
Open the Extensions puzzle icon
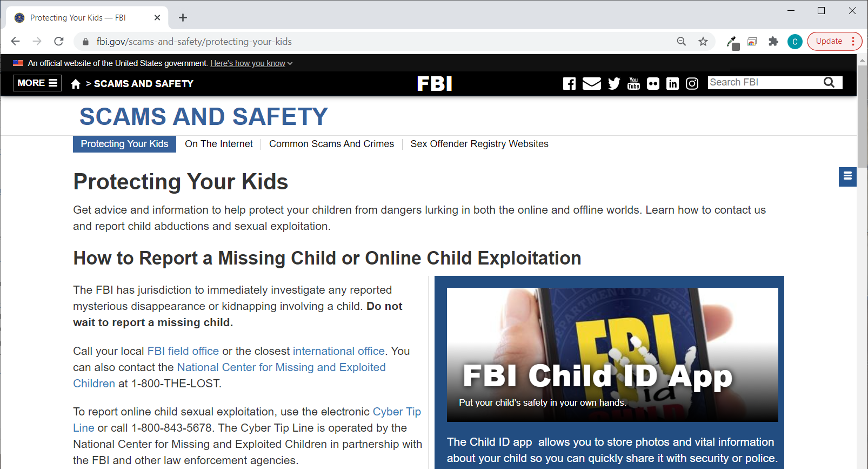pos(773,42)
